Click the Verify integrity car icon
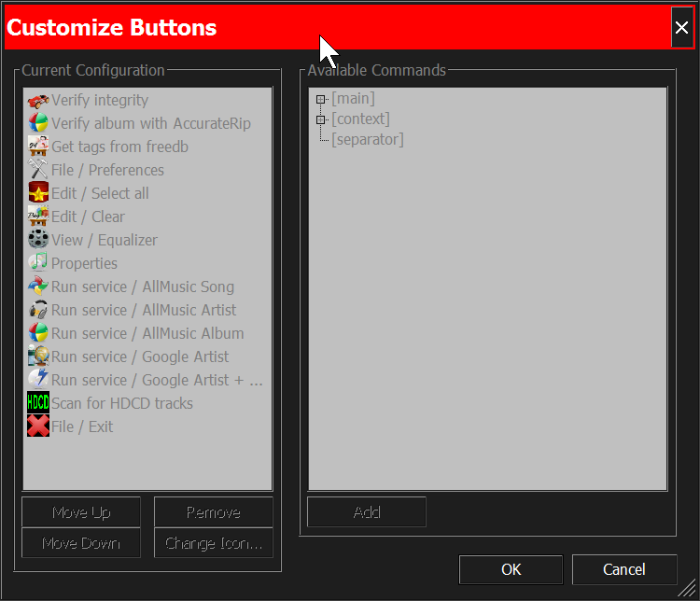This screenshot has height=601, width=700. click(38, 101)
